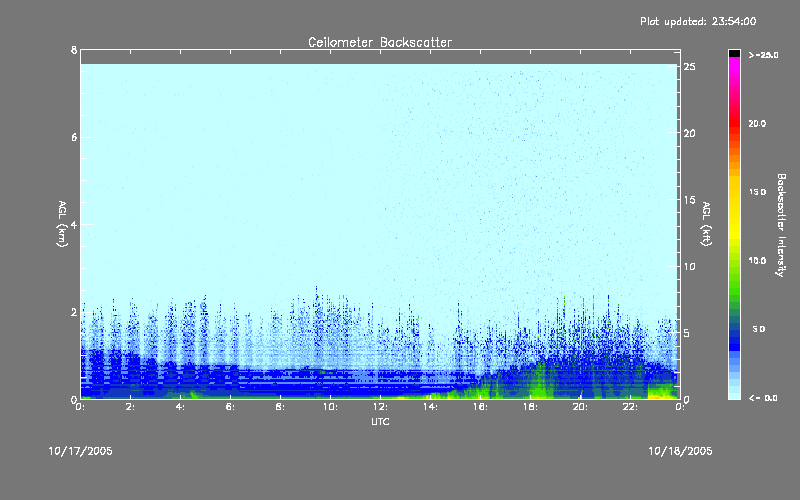The image size is (800, 500).
Task: Click the "5" tick on the kft axis
Action: pyautogui.click(x=686, y=333)
